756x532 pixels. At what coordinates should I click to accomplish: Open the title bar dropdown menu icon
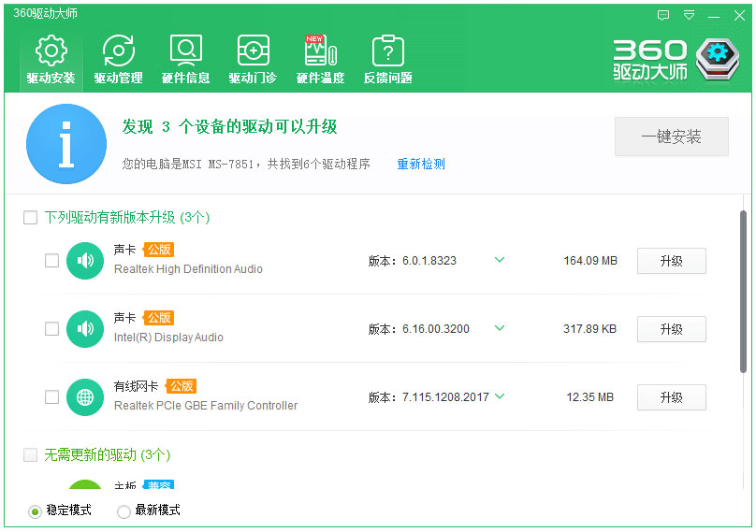pos(689,15)
